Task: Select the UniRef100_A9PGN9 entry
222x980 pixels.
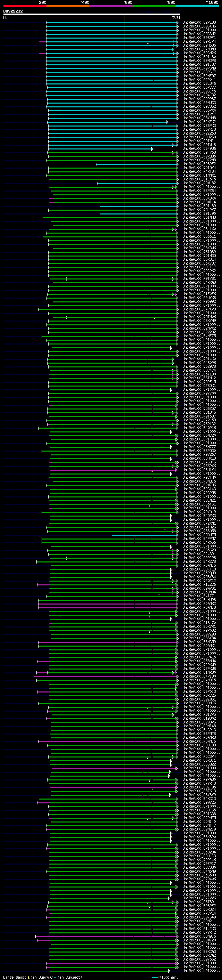Action: pyautogui.click(x=199, y=68)
